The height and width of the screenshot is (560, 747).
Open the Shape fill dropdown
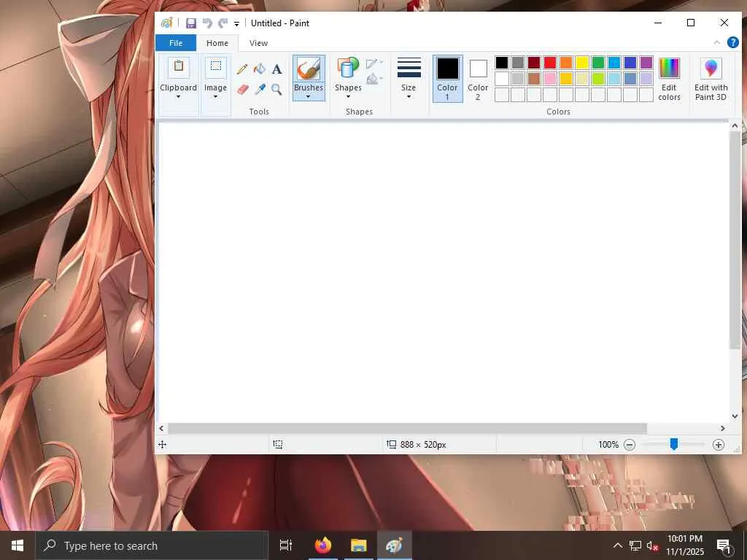pyautogui.click(x=375, y=79)
